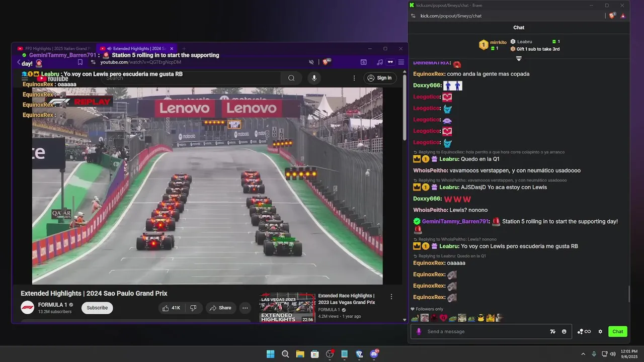Open OBS Studio from taskbar

330,354
